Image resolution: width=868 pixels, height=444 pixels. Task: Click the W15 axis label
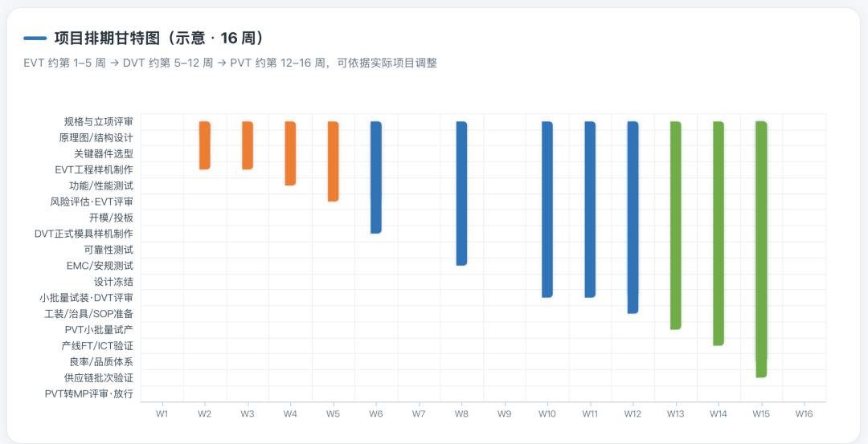pos(761,413)
